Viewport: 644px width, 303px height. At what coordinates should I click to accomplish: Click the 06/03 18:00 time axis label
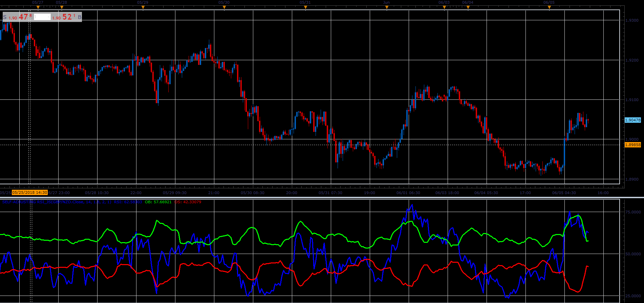tap(447, 193)
